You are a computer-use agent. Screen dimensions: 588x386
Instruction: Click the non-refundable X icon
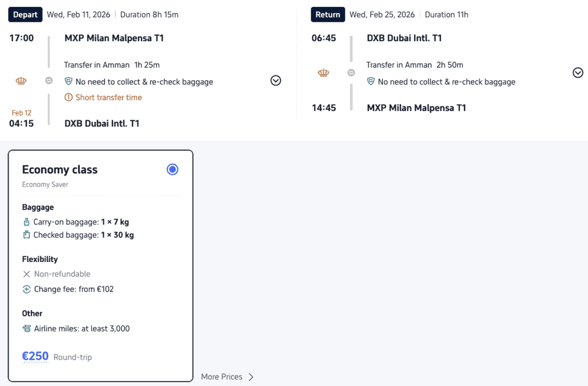(x=27, y=274)
